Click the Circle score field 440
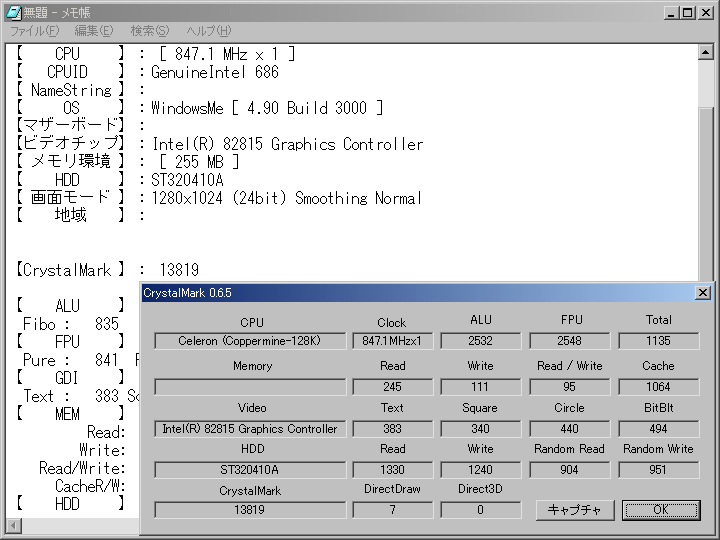 (x=569, y=428)
